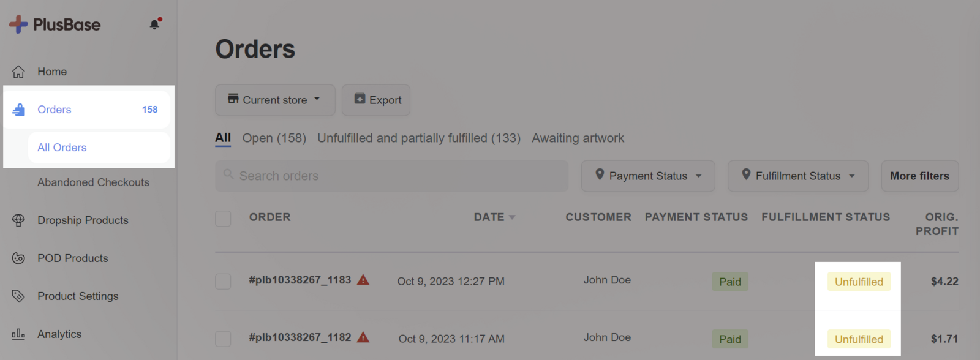This screenshot has height=360, width=980.
Task: Switch to the Open (158) tab
Action: point(274,138)
